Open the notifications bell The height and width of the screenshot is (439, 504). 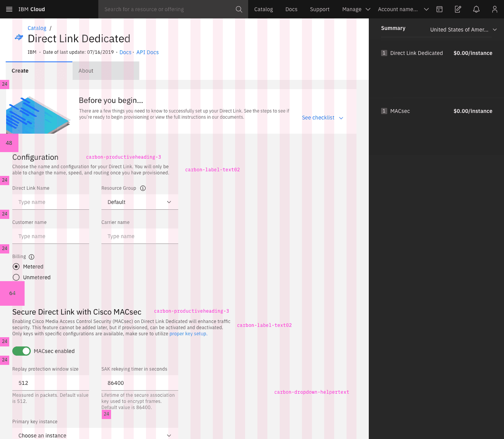[476, 9]
